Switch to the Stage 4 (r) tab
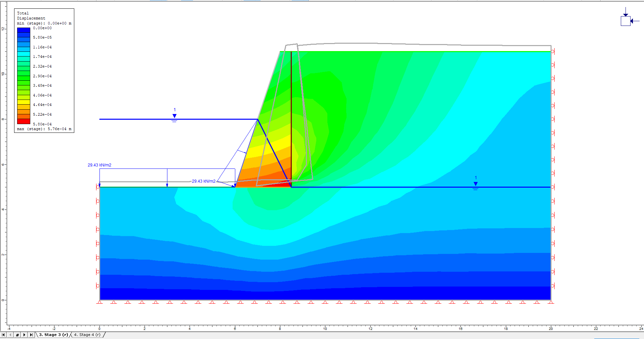 87,335
